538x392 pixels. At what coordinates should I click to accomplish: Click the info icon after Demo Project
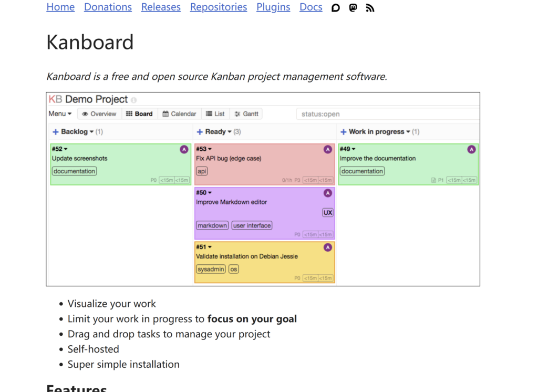(x=133, y=100)
